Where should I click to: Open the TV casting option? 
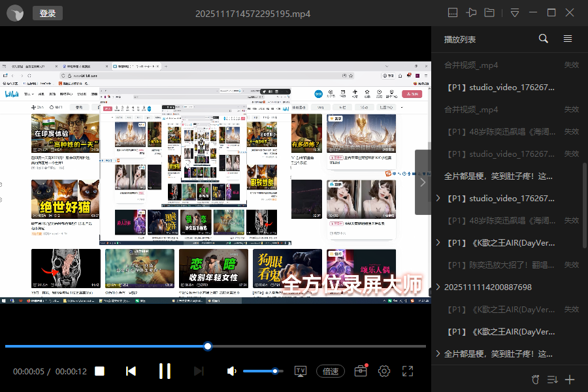[x=301, y=371]
